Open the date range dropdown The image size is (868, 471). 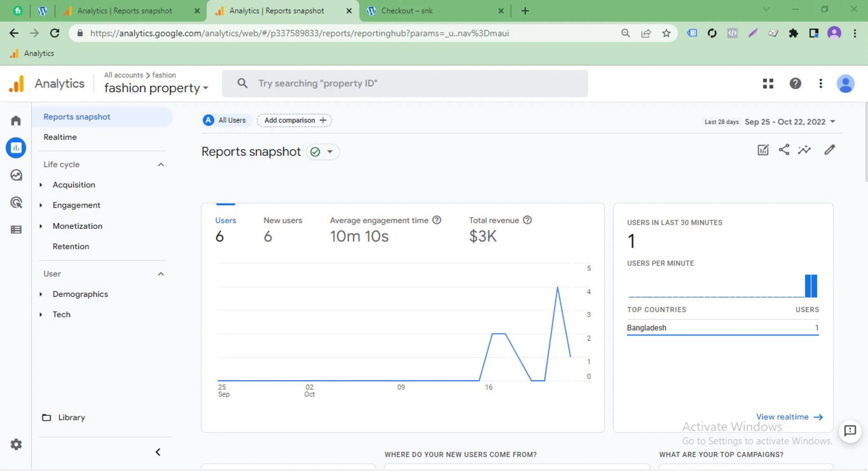(x=790, y=122)
